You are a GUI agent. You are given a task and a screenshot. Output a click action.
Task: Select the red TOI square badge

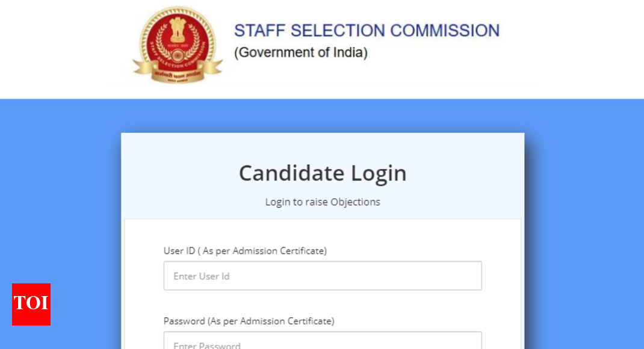[x=31, y=305]
